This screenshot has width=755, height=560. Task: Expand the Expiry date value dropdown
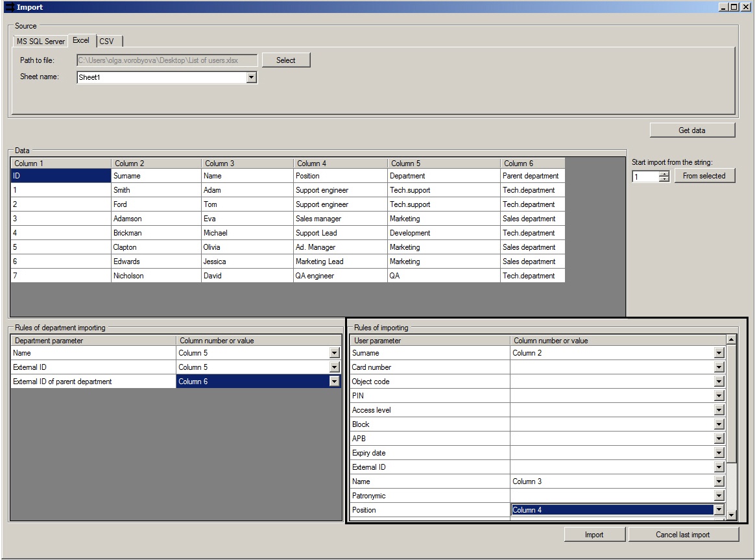tap(719, 453)
